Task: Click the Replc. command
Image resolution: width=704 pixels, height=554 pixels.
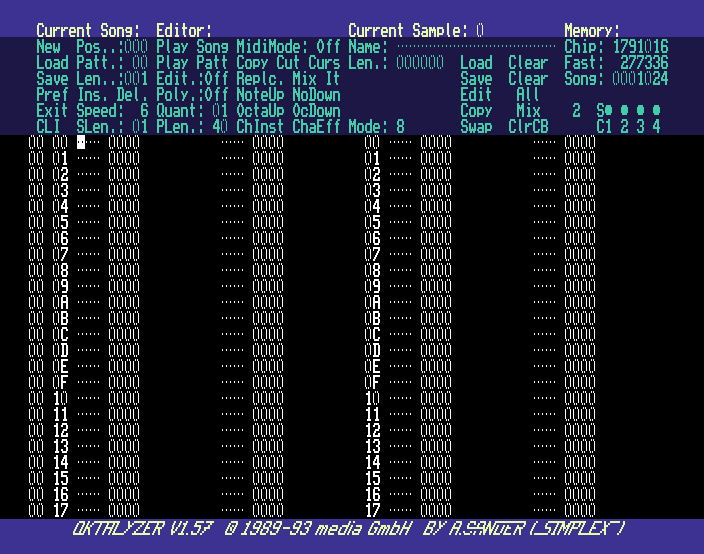Action: (260, 79)
